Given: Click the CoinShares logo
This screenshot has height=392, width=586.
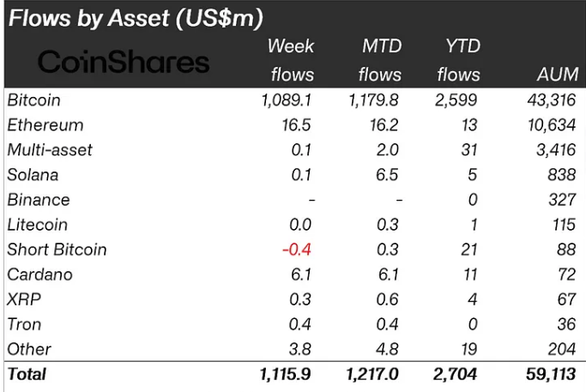Looking at the screenshot, I should (124, 61).
